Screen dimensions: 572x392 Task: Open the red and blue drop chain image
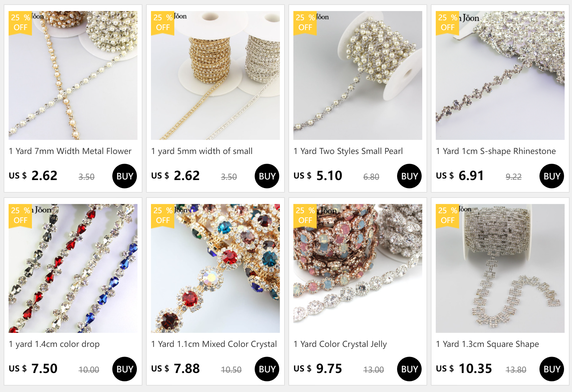[73, 268]
